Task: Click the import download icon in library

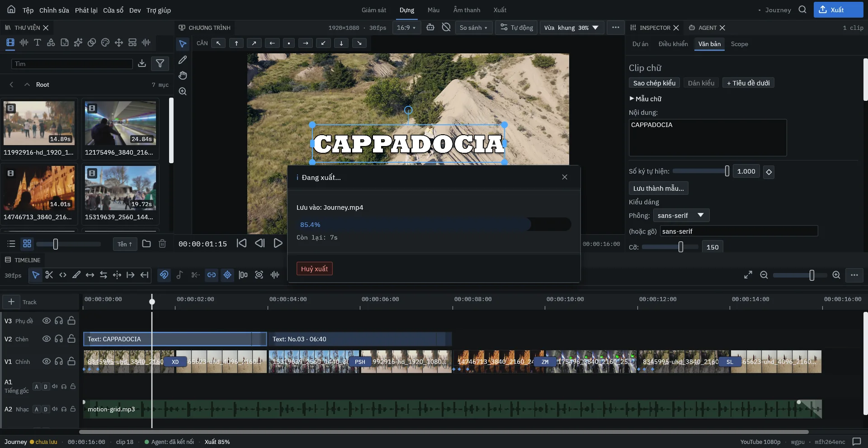Action: (x=142, y=63)
